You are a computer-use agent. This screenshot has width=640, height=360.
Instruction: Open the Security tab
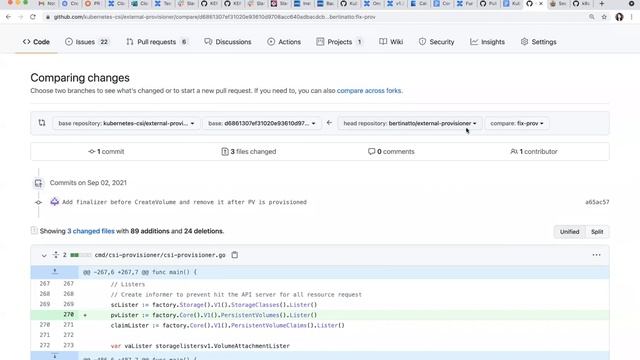[436, 42]
